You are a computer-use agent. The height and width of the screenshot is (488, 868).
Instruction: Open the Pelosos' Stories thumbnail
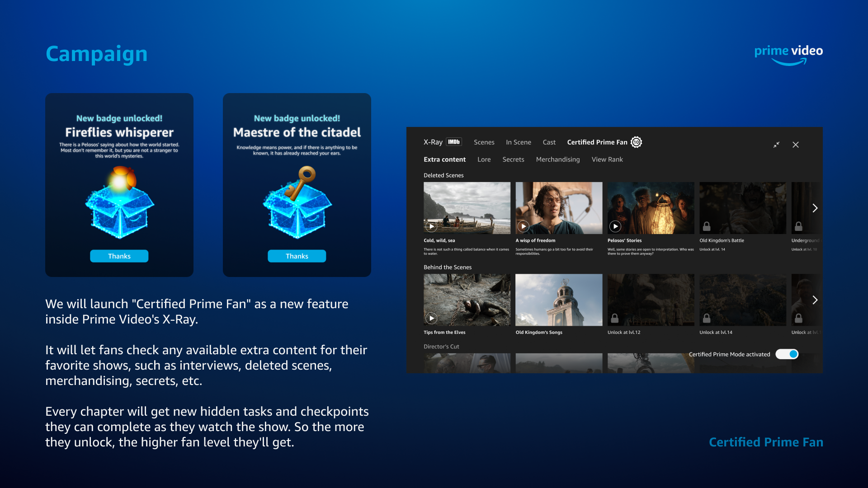coord(651,208)
